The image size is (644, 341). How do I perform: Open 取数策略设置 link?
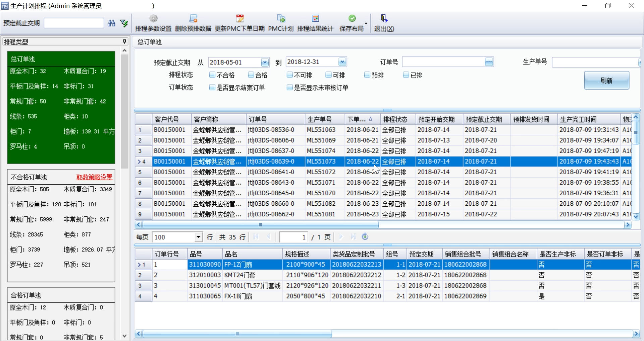[x=94, y=177]
